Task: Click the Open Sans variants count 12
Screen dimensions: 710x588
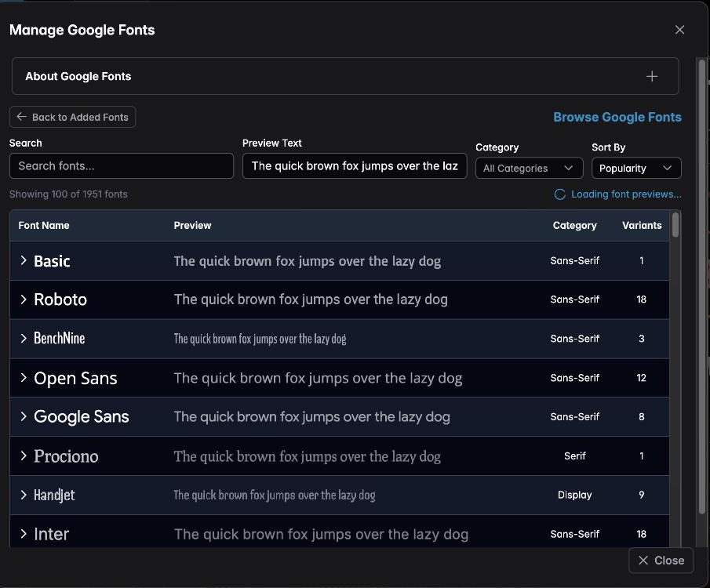Action: coord(641,378)
